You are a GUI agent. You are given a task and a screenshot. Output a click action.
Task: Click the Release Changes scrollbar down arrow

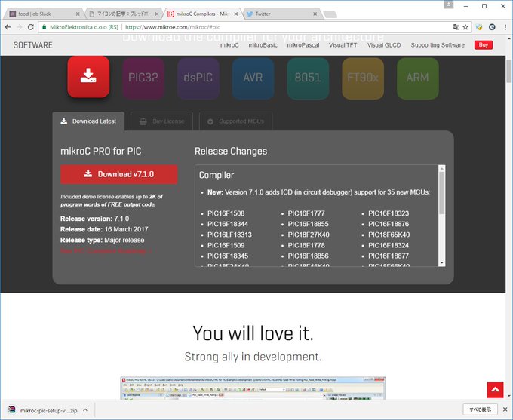442,263
